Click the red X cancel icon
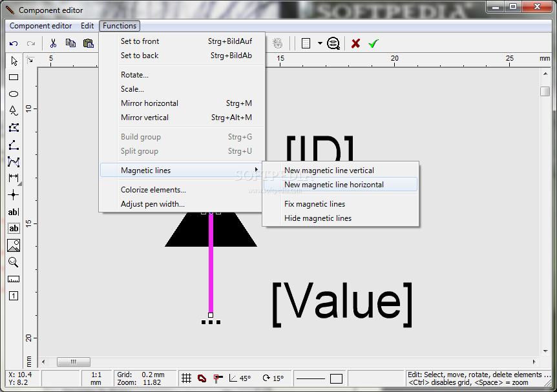The width and height of the screenshot is (557, 392). [355, 43]
